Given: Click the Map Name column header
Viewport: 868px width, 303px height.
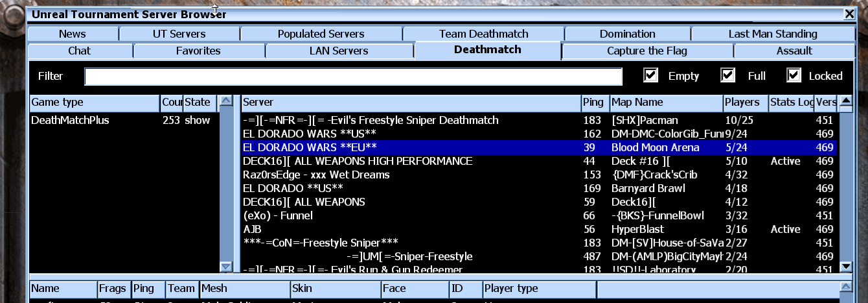Looking at the screenshot, I should tap(665, 102).
